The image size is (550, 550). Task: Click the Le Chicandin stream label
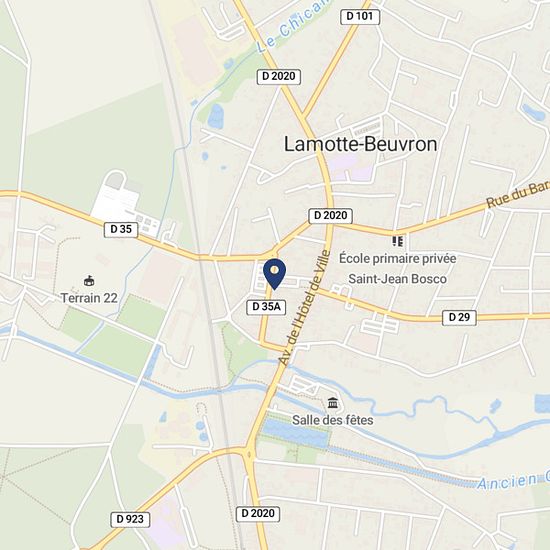(x=293, y=26)
